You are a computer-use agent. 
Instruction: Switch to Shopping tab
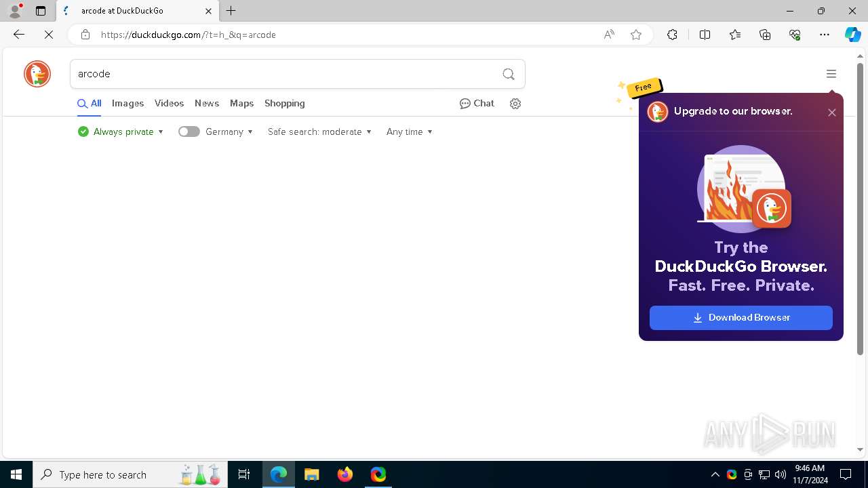(285, 104)
